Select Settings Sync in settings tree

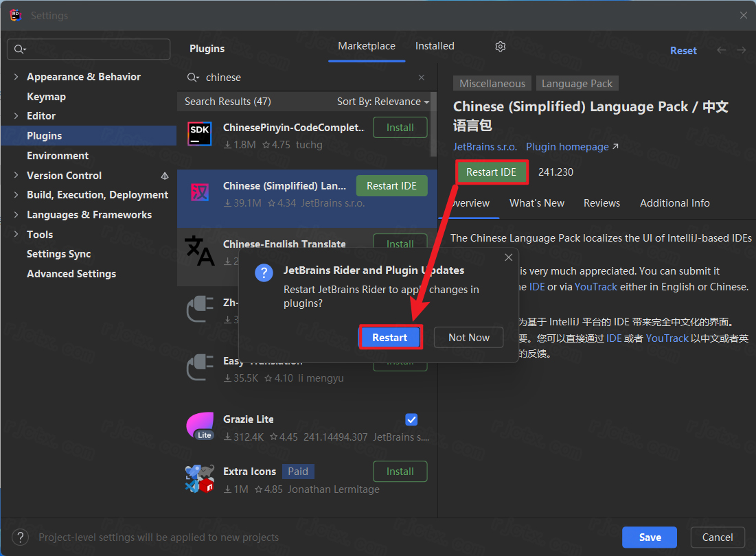point(58,254)
